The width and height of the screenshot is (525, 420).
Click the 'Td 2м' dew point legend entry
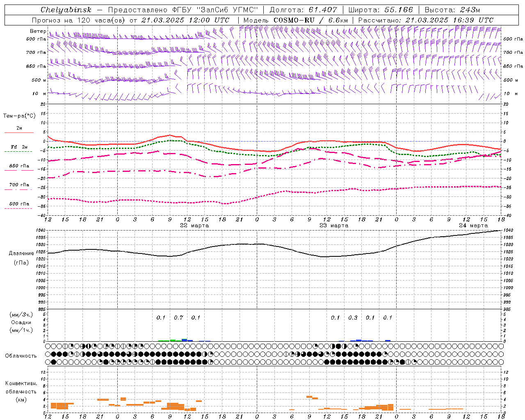click(19, 147)
